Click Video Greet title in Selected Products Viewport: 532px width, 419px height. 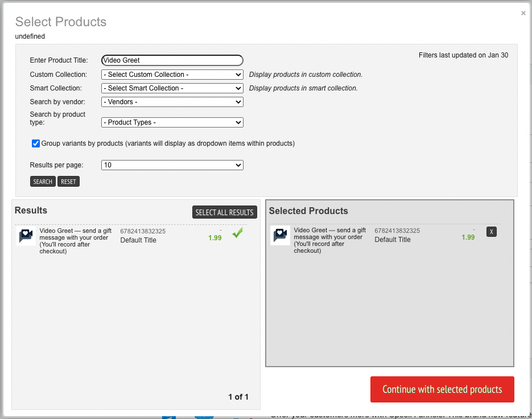pyautogui.click(x=330, y=240)
